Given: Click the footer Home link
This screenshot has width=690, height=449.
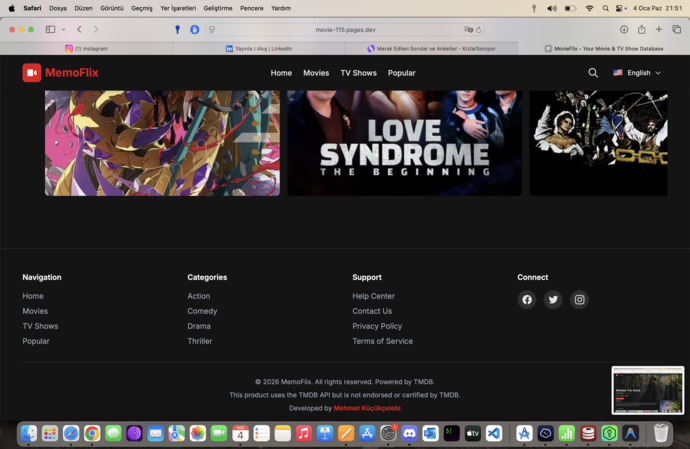Looking at the screenshot, I should pos(33,296).
